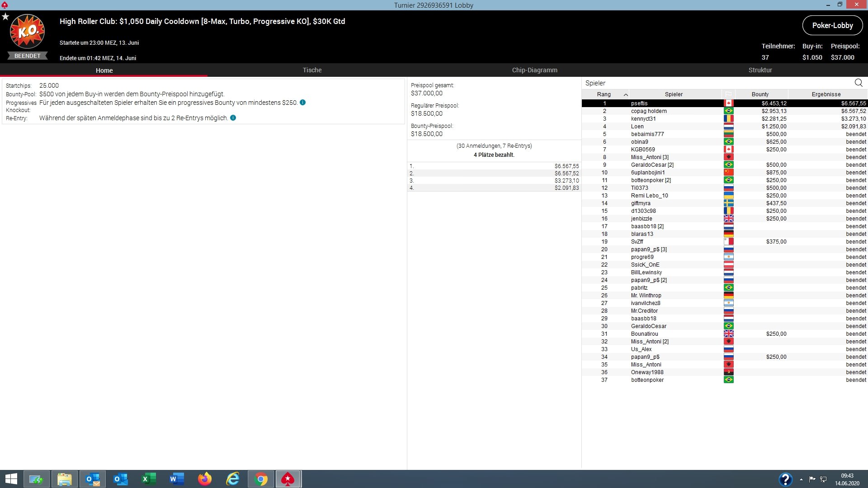This screenshot has width=868, height=488.
Task: Click the flag column header icon
Action: click(x=728, y=94)
